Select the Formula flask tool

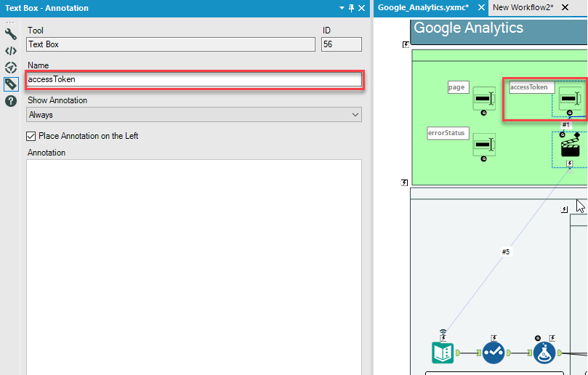544,353
